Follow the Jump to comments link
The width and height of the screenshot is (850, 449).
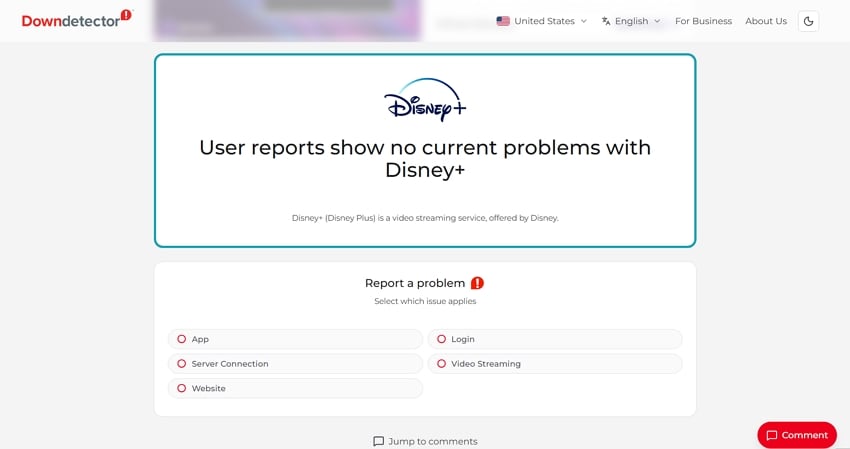(x=426, y=441)
